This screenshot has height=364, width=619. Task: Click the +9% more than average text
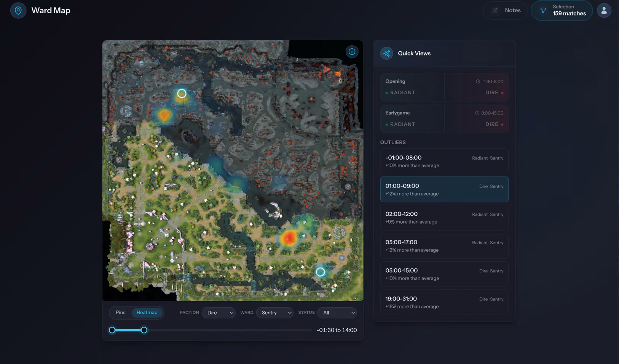coord(411,222)
